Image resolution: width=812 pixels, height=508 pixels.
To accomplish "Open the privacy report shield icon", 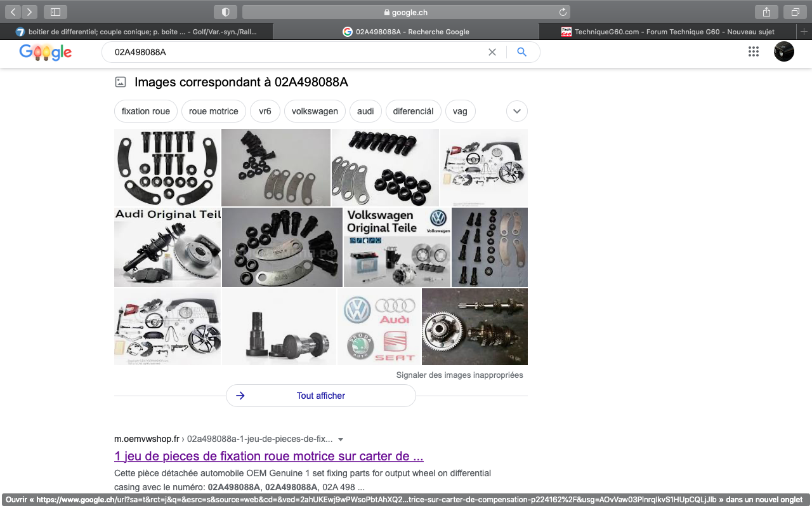I will click(x=225, y=11).
